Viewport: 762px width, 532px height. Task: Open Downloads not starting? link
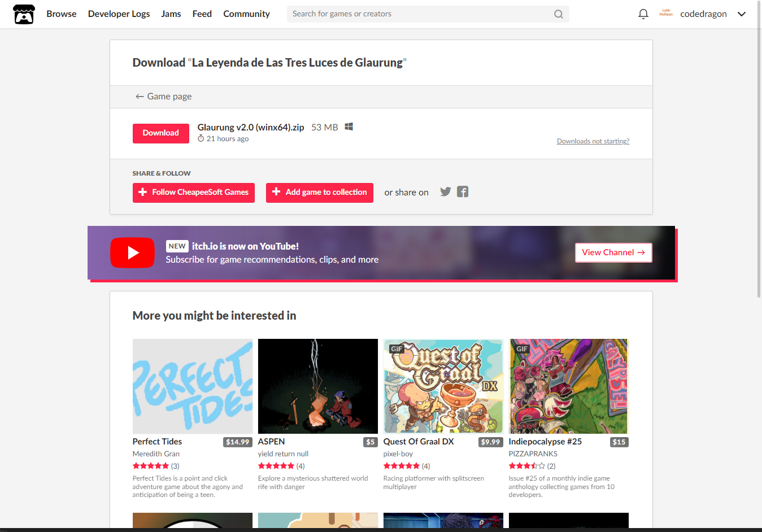pyautogui.click(x=593, y=141)
